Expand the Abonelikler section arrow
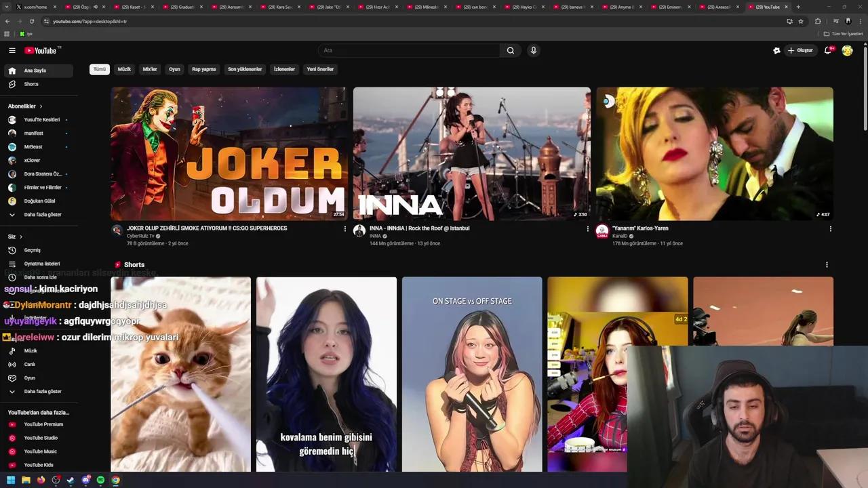Screen dimensions: 868x488 (x=41, y=106)
